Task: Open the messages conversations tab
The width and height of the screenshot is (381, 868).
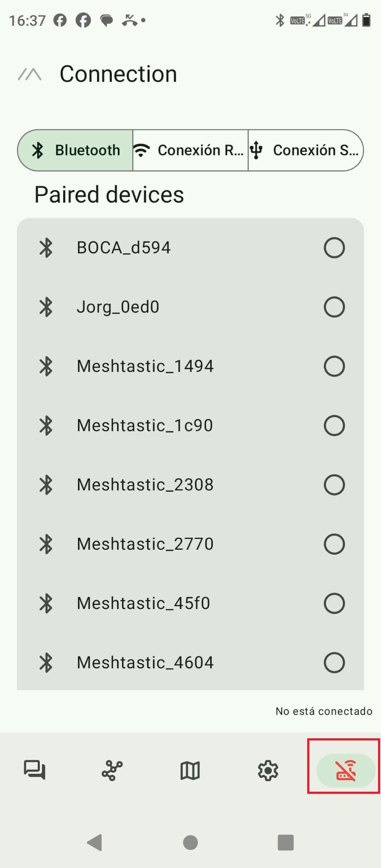Action: tap(35, 770)
